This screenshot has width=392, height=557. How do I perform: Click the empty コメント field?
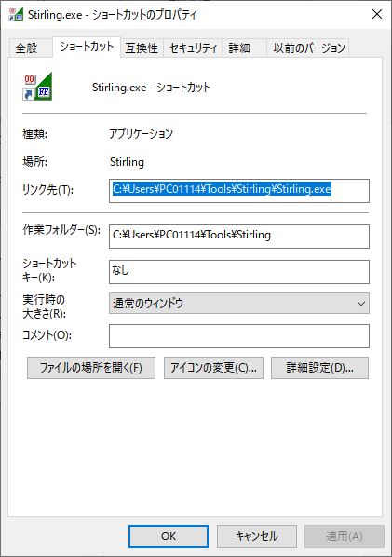click(239, 335)
